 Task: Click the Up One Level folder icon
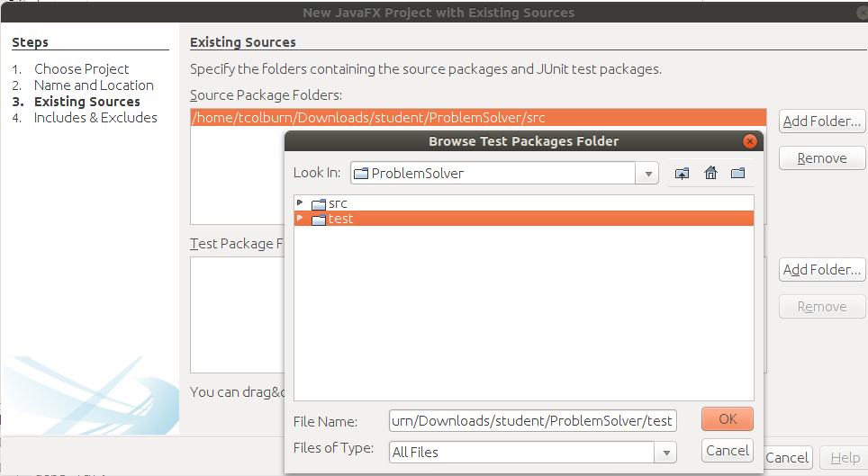682,174
